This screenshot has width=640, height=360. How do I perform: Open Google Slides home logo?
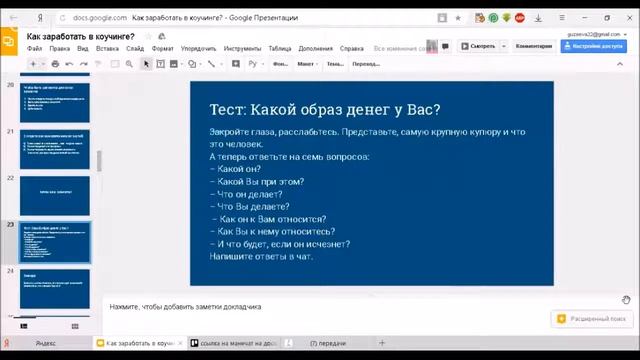pyautogui.click(x=9, y=41)
